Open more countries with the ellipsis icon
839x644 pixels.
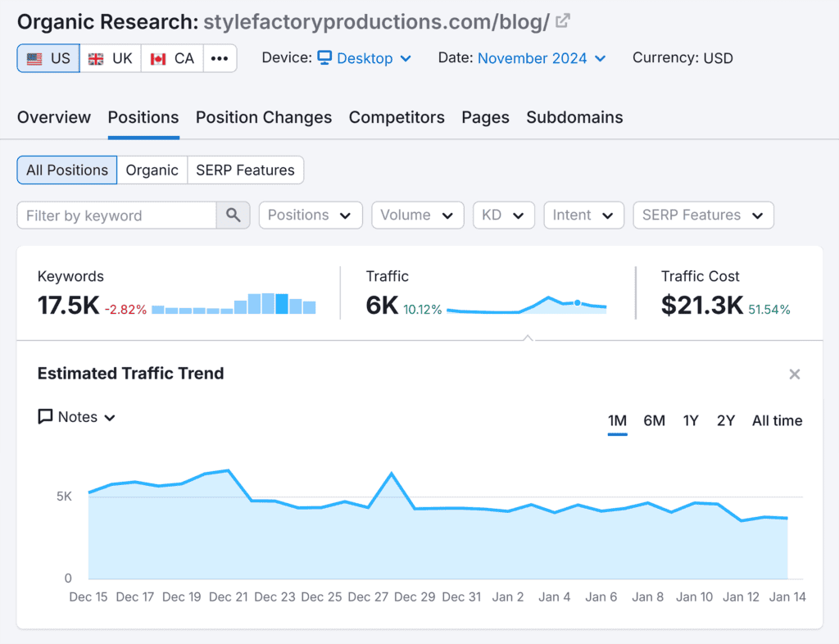[220, 57]
